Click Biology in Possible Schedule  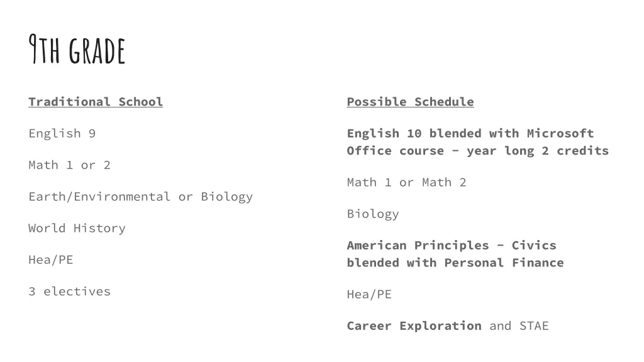pos(373,214)
